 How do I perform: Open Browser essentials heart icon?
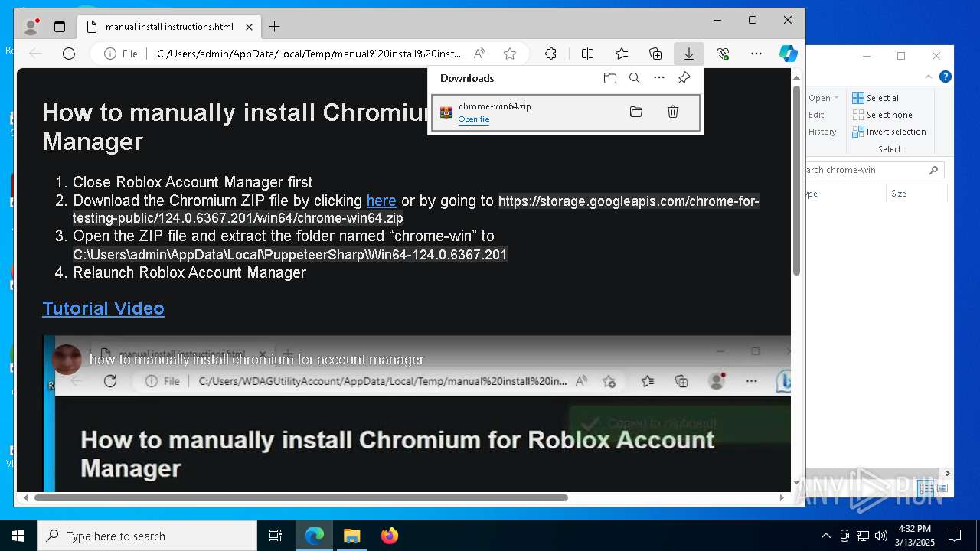point(723,54)
